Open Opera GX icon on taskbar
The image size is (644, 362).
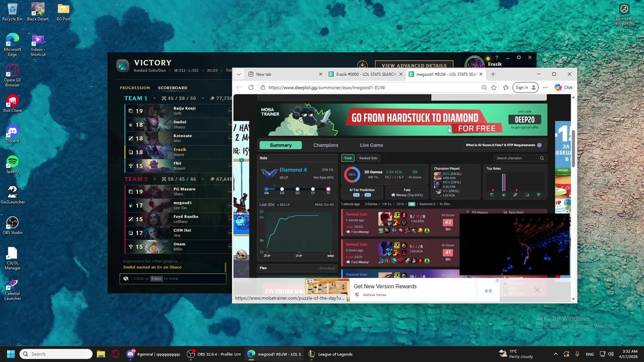pos(116,354)
